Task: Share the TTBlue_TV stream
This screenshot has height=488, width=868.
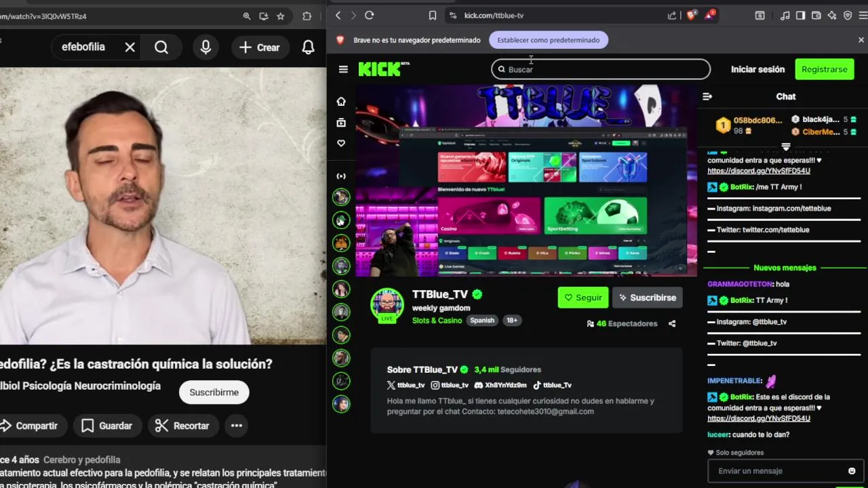Action: coord(672,324)
